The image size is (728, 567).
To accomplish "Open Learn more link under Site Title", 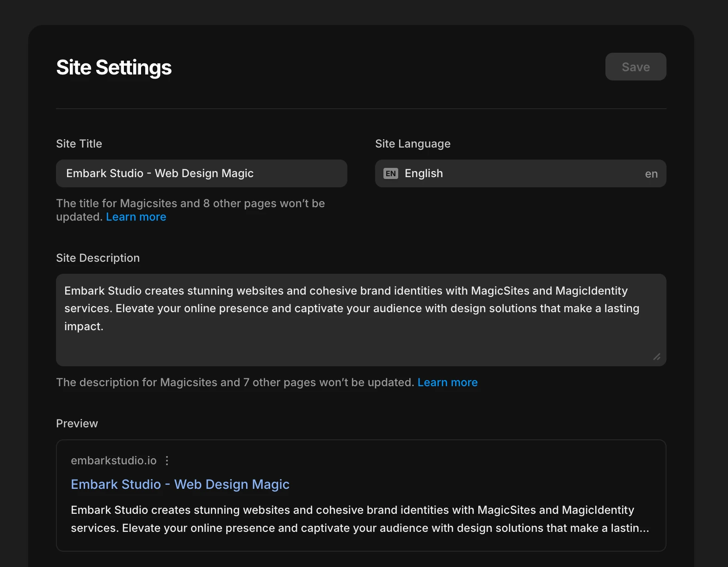I will tap(136, 217).
